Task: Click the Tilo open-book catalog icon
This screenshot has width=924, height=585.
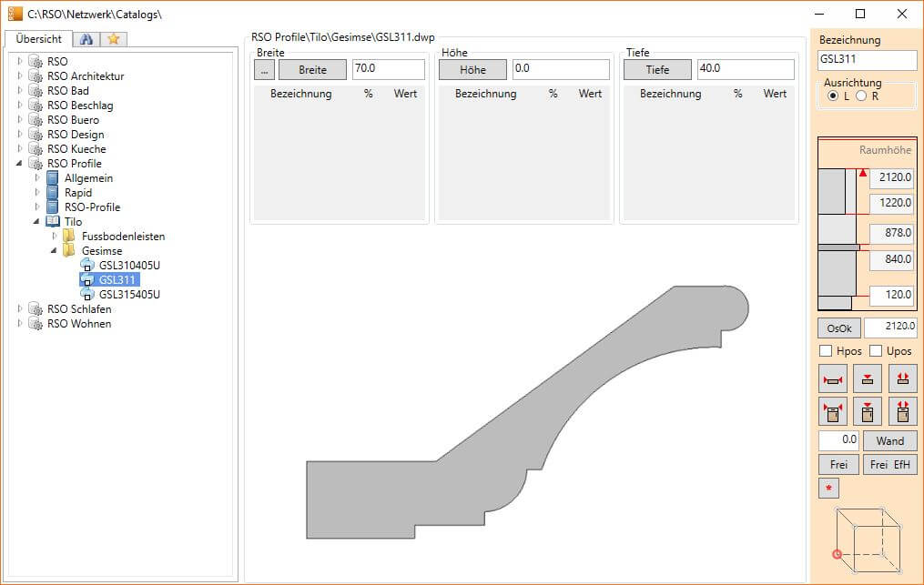Action: click(53, 222)
